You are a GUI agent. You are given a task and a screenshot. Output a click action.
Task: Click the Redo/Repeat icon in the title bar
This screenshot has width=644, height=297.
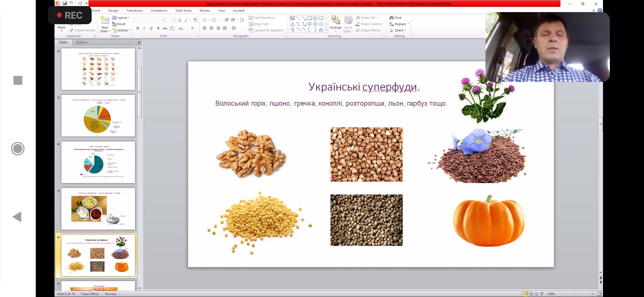click(80, 3)
